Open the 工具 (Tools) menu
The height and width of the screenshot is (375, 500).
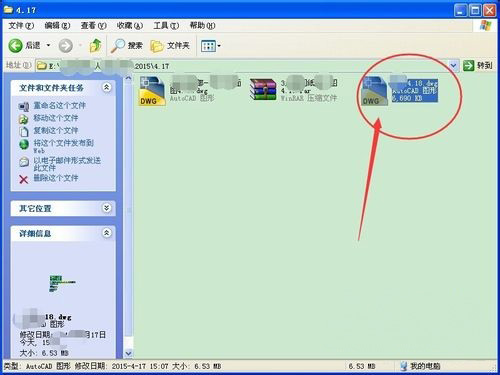click(166, 26)
